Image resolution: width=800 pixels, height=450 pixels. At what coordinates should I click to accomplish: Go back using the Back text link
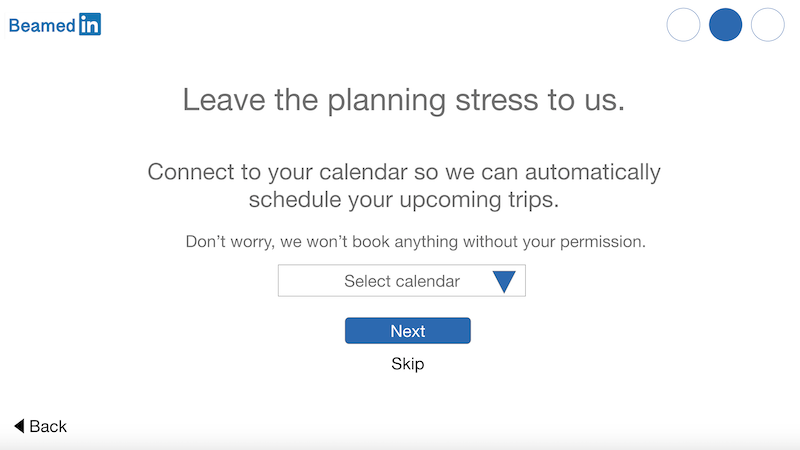(48, 426)
